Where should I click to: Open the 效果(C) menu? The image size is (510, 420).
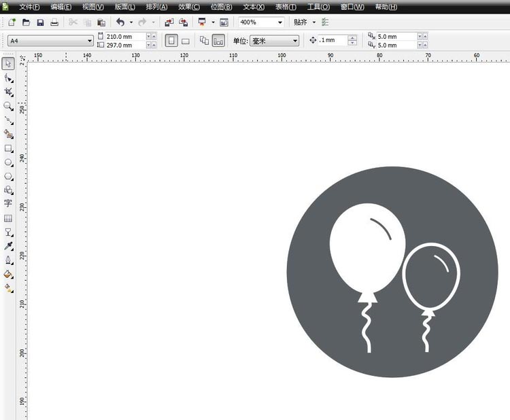point(189,7)
